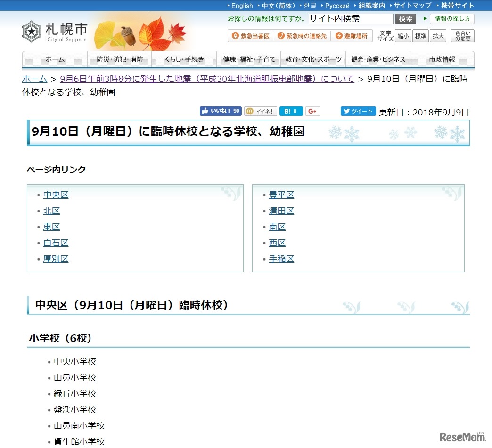
Task: Click list item 中央小学校
Action: 75,361
